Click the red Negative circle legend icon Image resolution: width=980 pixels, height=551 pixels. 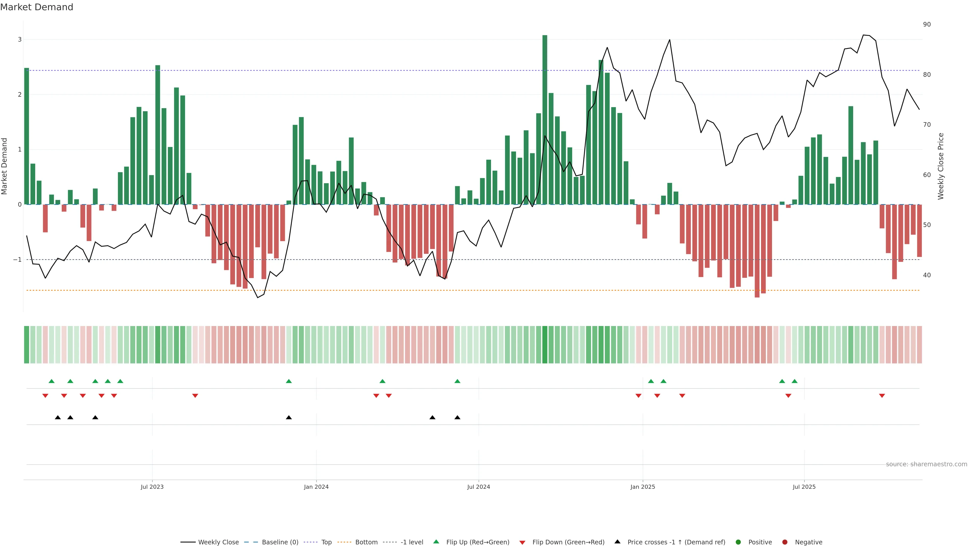(785, 542)
